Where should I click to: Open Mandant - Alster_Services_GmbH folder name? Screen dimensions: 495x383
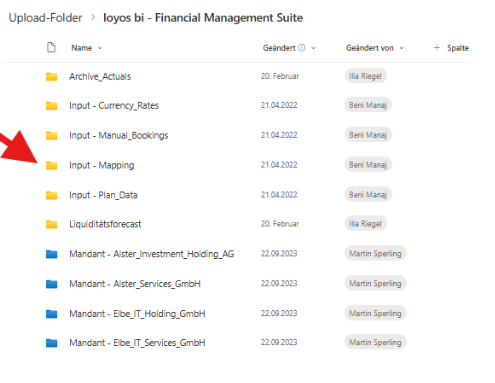pyautogui.click(x=135, y=284)
